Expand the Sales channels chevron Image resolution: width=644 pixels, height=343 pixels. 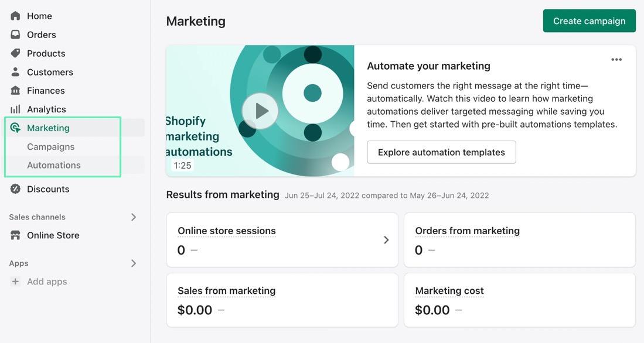coord(134,217)
